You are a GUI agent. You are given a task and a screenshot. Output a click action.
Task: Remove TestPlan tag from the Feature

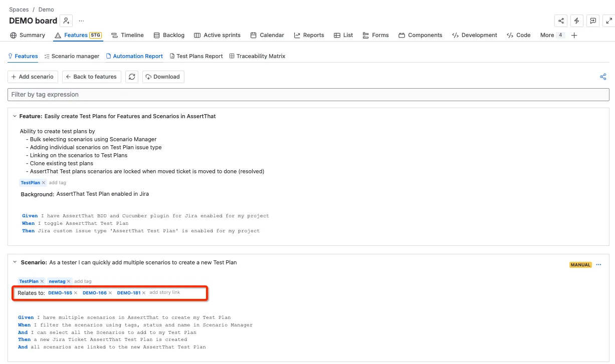[44, 183]
